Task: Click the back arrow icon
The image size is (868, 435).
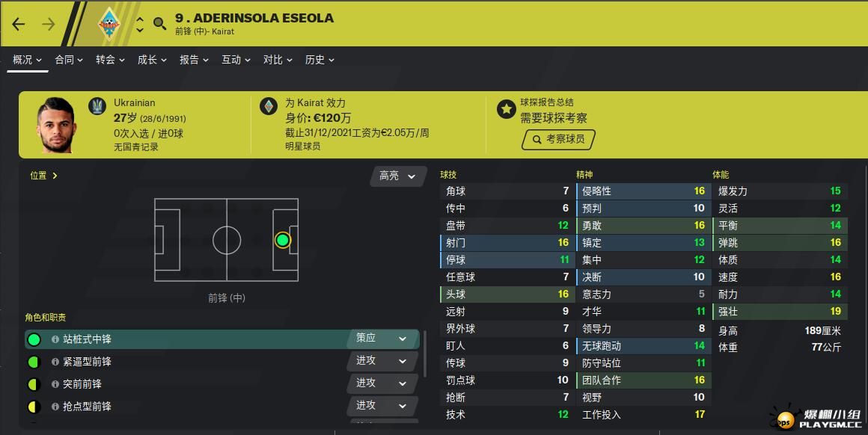Action: [19, 24]
